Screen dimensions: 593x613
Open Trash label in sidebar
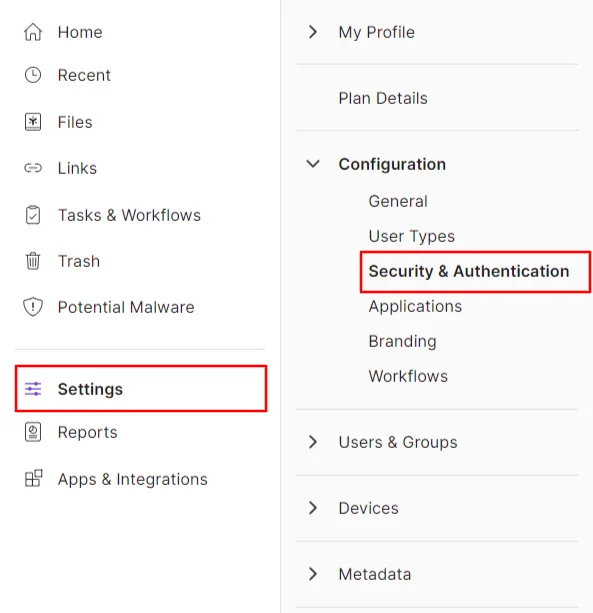79,261
